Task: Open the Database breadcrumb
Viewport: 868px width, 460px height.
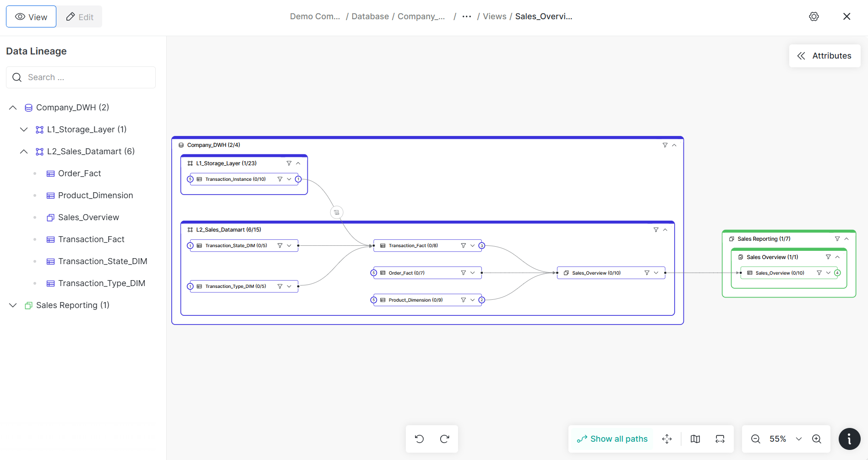Action: tap(370, 16)
